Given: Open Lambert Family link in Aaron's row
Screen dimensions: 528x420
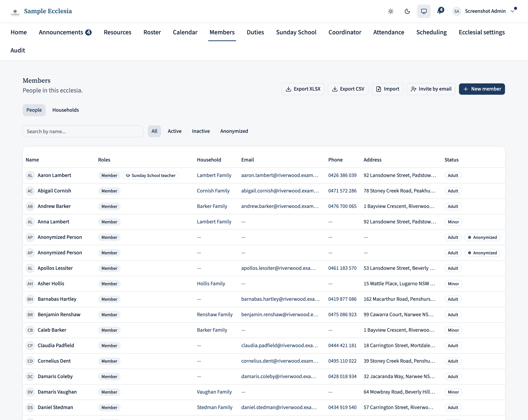Looking at the screenshot, I should point(214,175).
